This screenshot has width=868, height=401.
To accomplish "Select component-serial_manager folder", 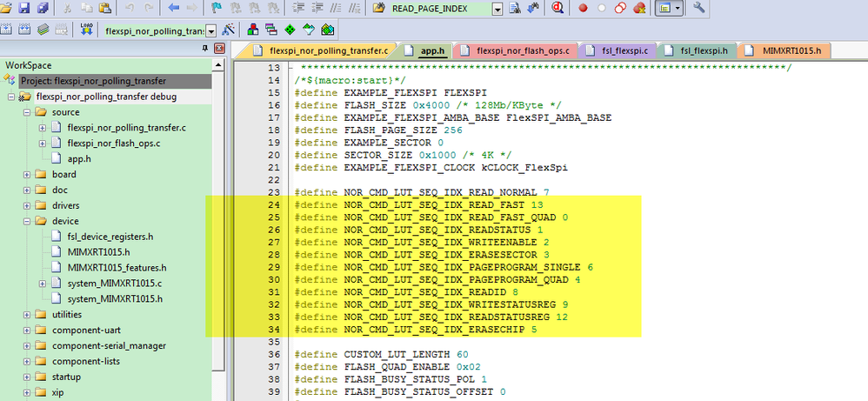I will click(109, 345).
